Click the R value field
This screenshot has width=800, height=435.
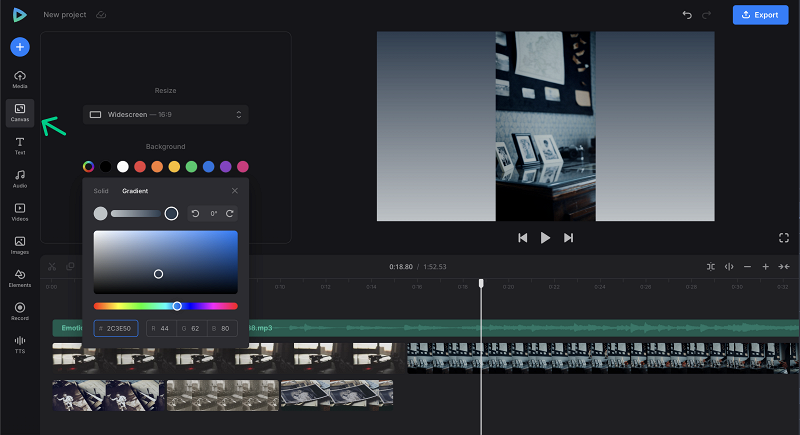click(x=161, y=328)
